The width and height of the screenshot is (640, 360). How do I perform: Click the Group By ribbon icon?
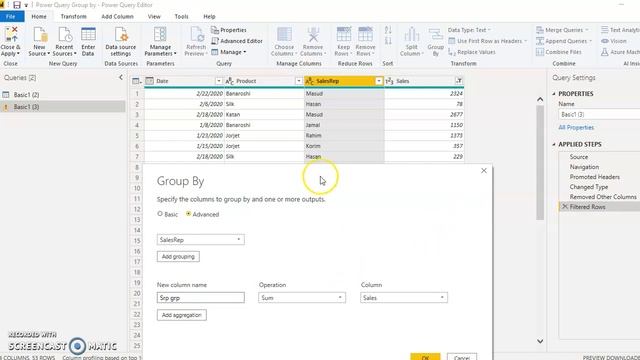tap(436, 42)
